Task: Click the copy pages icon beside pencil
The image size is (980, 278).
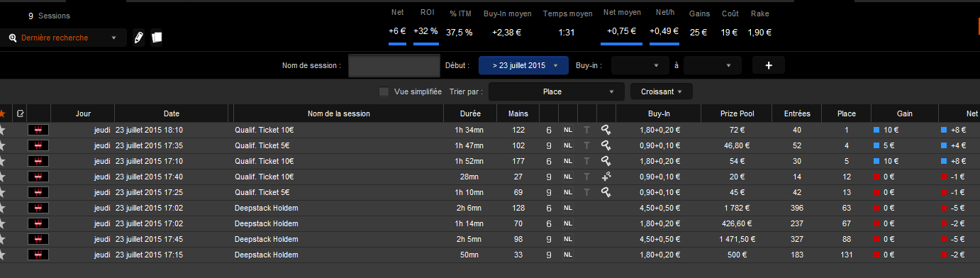Action: [157, 38]
